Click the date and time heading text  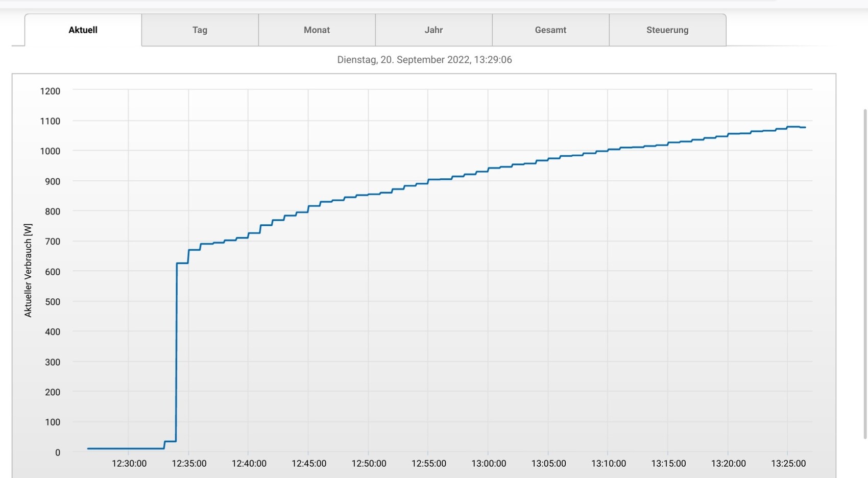[x=424, y=60]
